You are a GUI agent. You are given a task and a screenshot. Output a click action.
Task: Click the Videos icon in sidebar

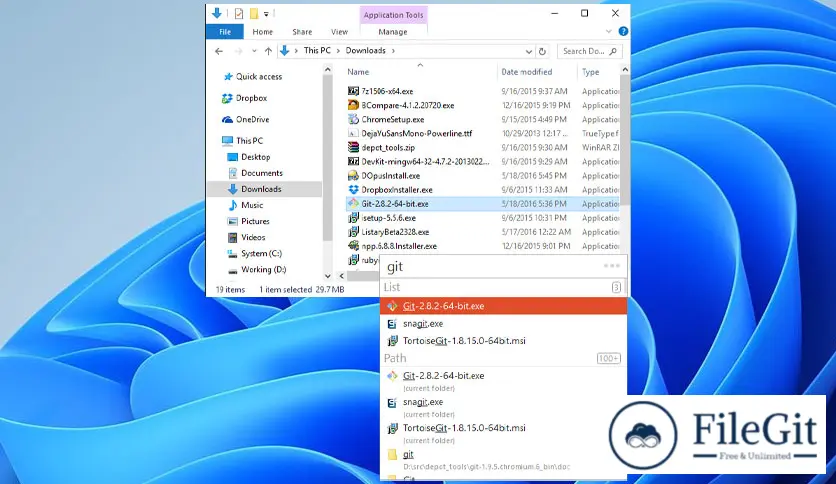(x=232, y=237)
